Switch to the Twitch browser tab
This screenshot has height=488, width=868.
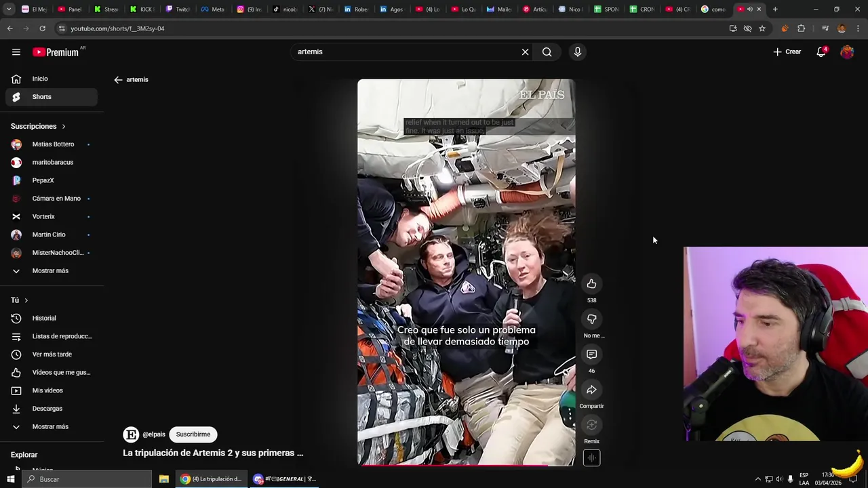point(178,9)
